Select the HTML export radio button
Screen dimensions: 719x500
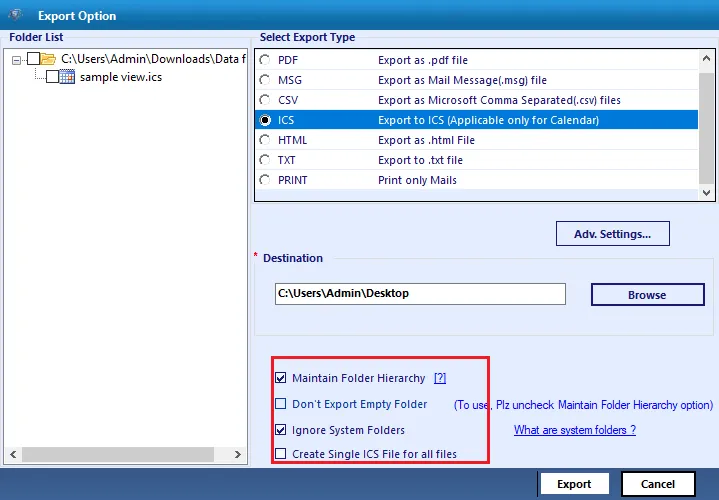265,140
